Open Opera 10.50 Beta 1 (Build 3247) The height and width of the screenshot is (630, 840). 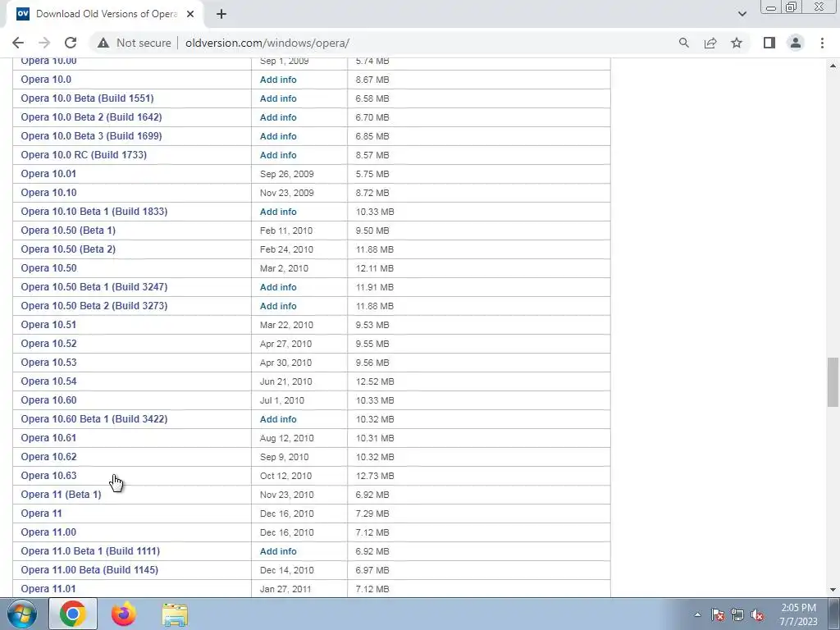tap(94, 286)
